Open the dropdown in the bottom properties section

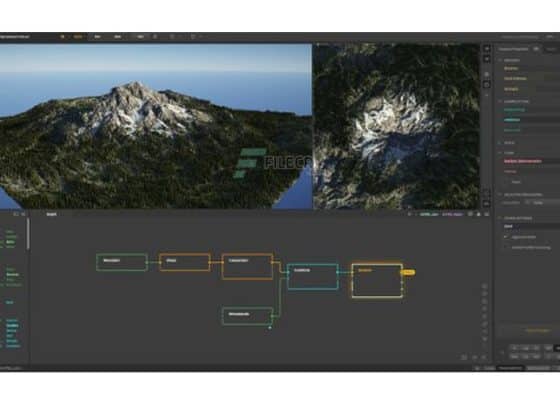531,226
